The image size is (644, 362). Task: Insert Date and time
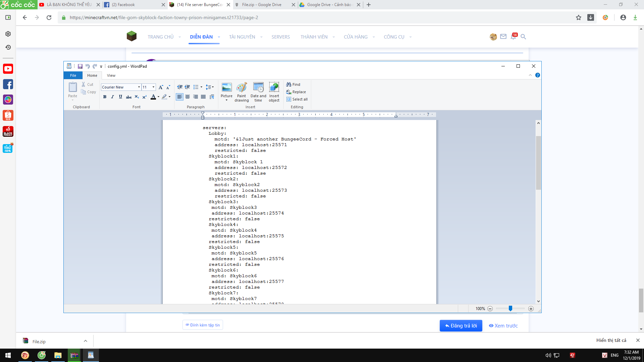click(x=258, y=92)
